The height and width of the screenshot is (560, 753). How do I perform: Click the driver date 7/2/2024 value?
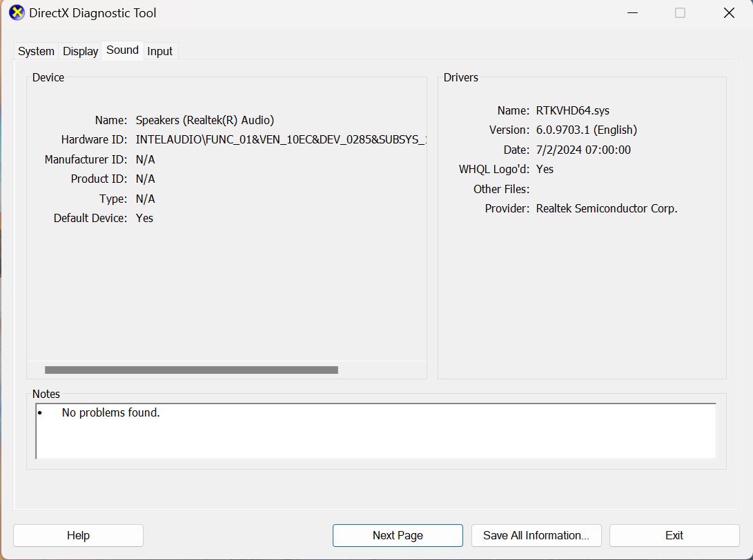pos(583,150)
